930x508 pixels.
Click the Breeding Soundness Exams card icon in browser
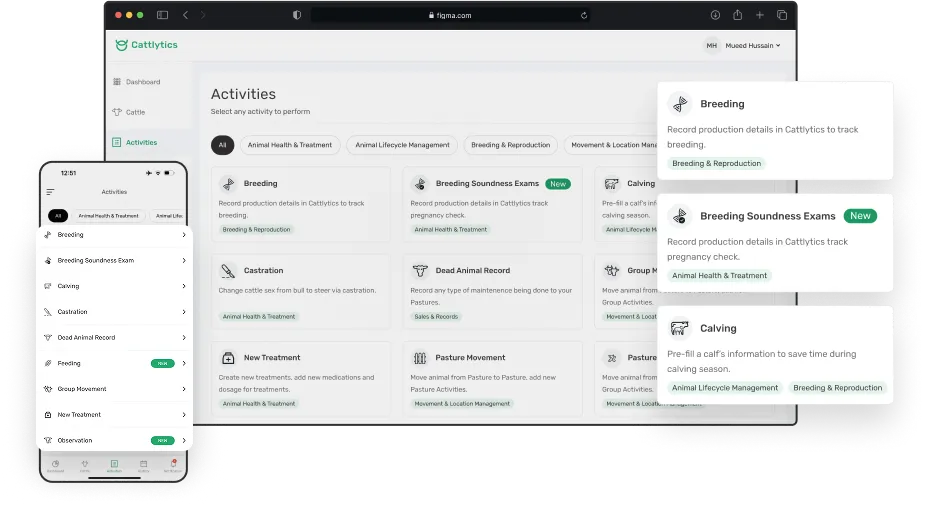[x=420, y=184]
